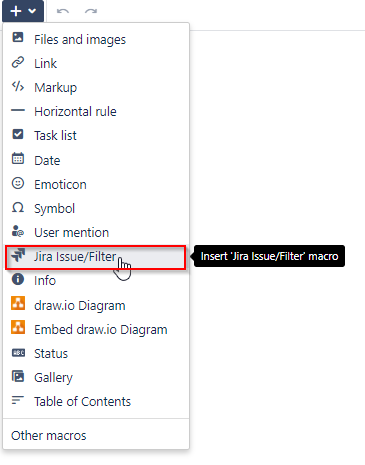Select the Emoticon smiley icon

pyautogui.click(x=18, y=183)
